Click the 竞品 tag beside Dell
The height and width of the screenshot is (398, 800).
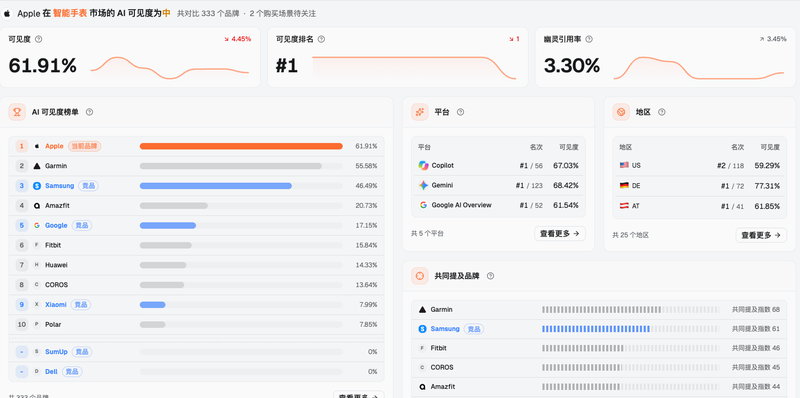pos(72,371)
